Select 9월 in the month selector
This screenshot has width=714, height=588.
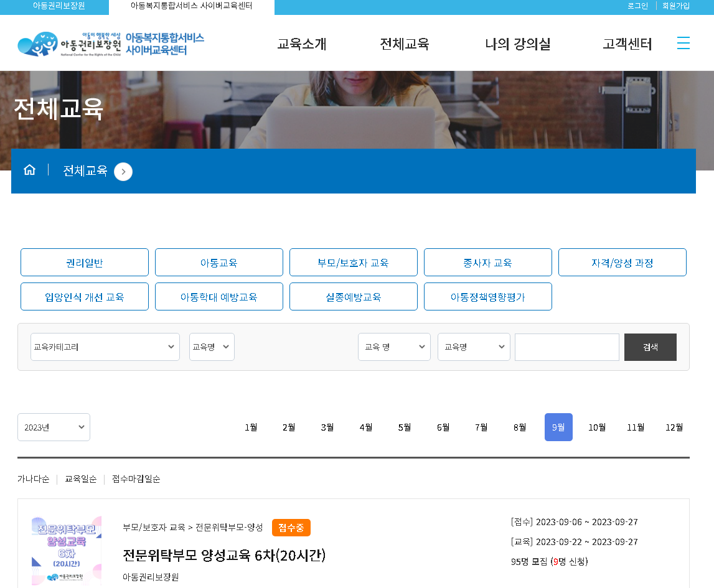tap(558, 427)
